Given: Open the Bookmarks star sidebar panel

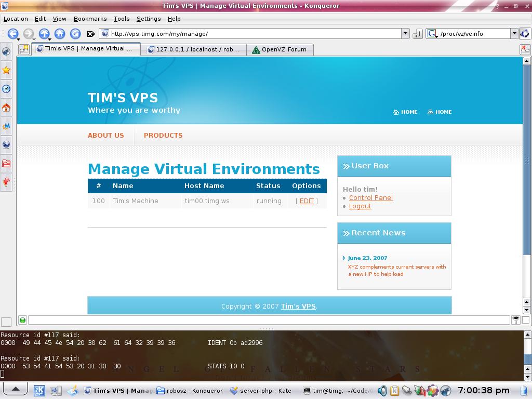Looking at the screenshot, I should tap(6, 70).
